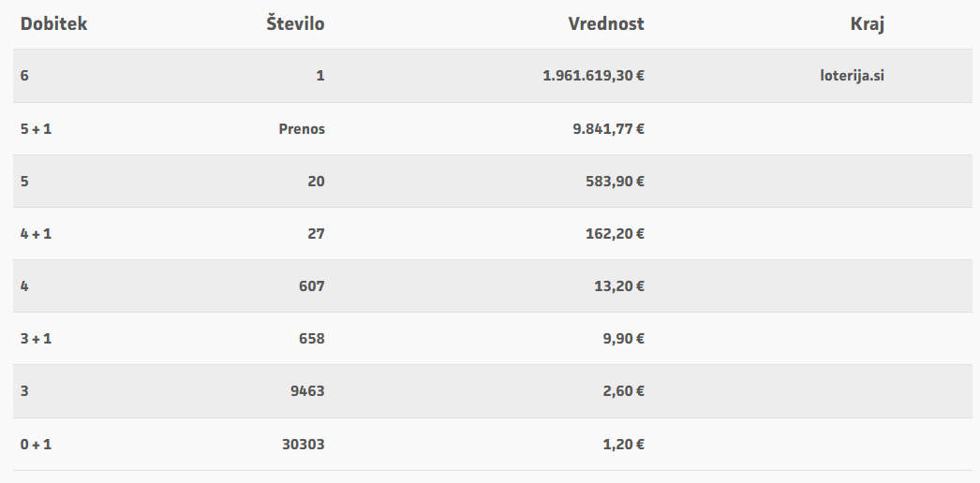This screenshot has width=980, height=483.
Task: Select the 4 + 1 prize row label
Action: point(36,234)
